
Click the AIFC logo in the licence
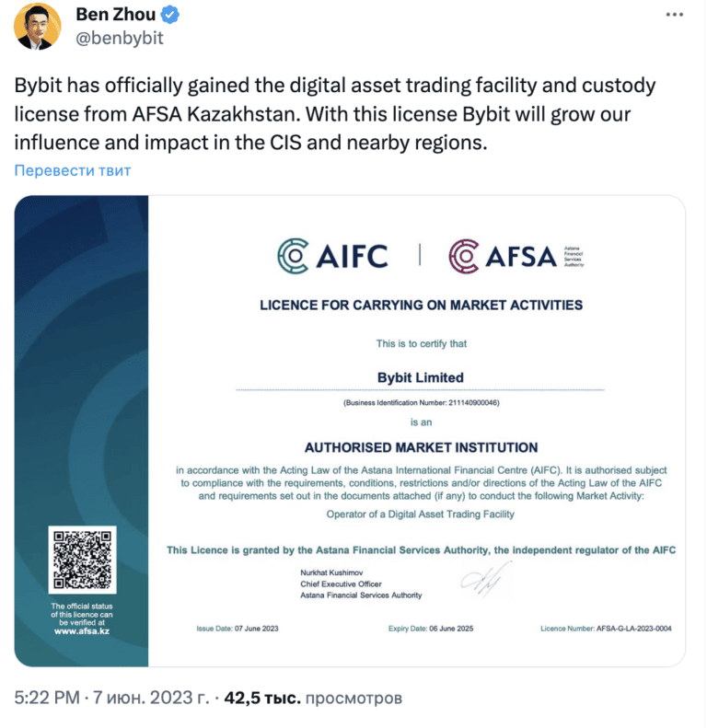pos(332,256)
